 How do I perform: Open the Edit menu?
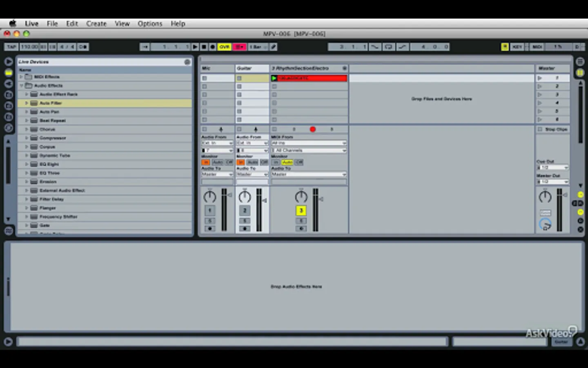pyautogui.click(x=72, y=24)
